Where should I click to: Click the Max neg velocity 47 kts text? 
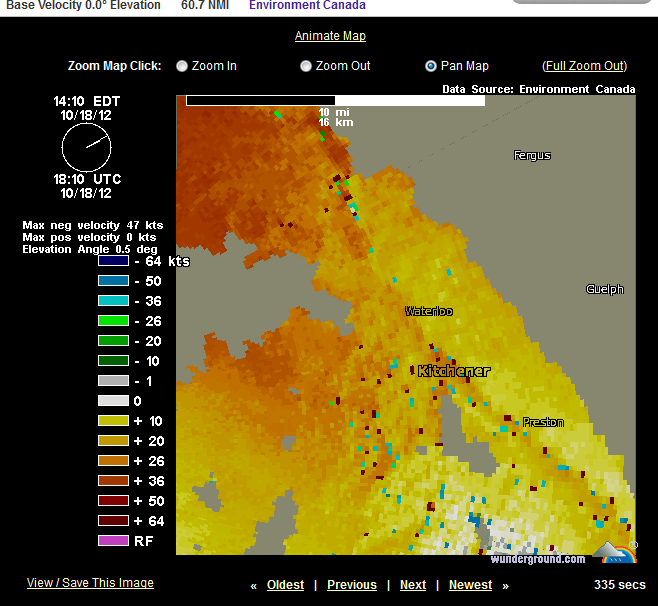(93, 225)
